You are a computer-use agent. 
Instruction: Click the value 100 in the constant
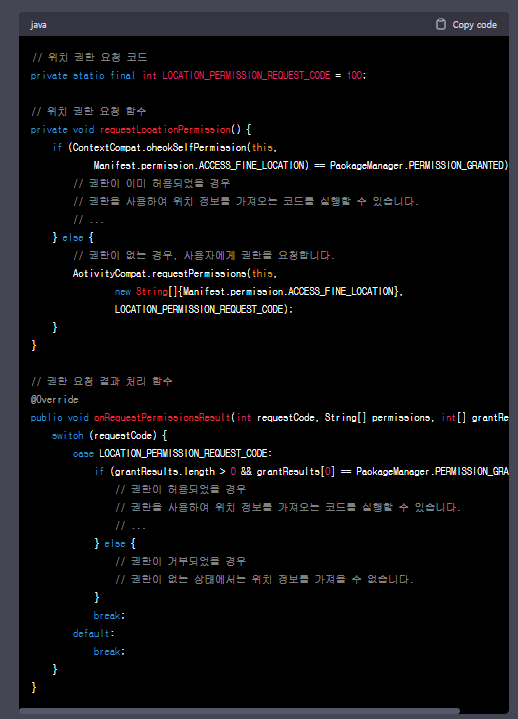pos(354,75)
